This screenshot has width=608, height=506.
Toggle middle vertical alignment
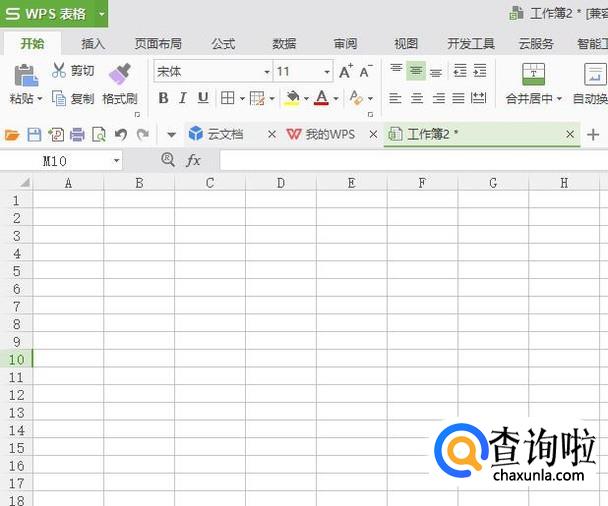coord(416,71)
